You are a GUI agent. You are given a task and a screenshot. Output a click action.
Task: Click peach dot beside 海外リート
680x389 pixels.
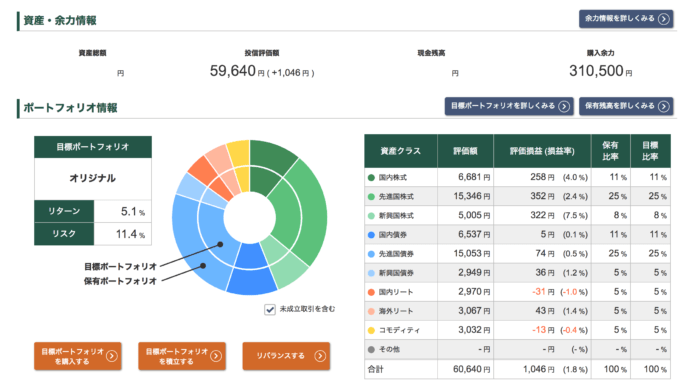coord(371,311)
